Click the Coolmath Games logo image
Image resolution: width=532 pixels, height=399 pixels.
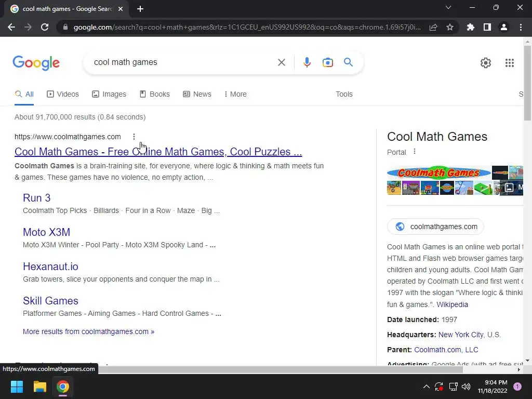(438, 172)
